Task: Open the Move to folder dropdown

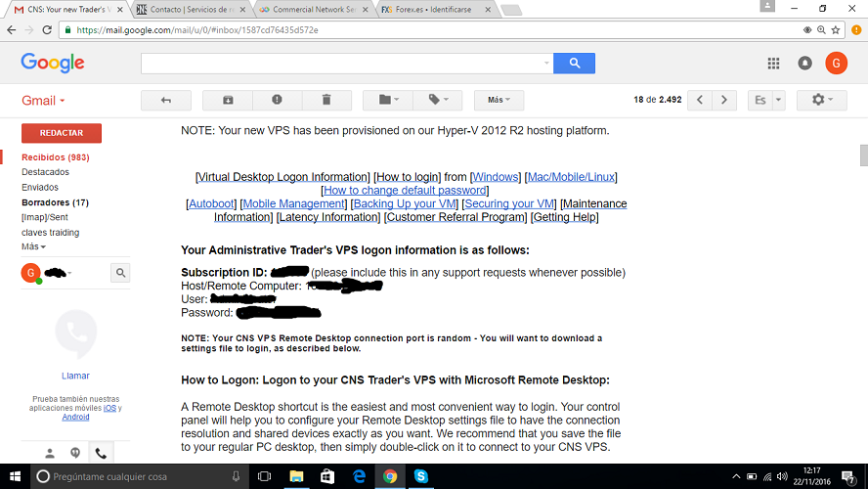Action: (x=388, y=100)
